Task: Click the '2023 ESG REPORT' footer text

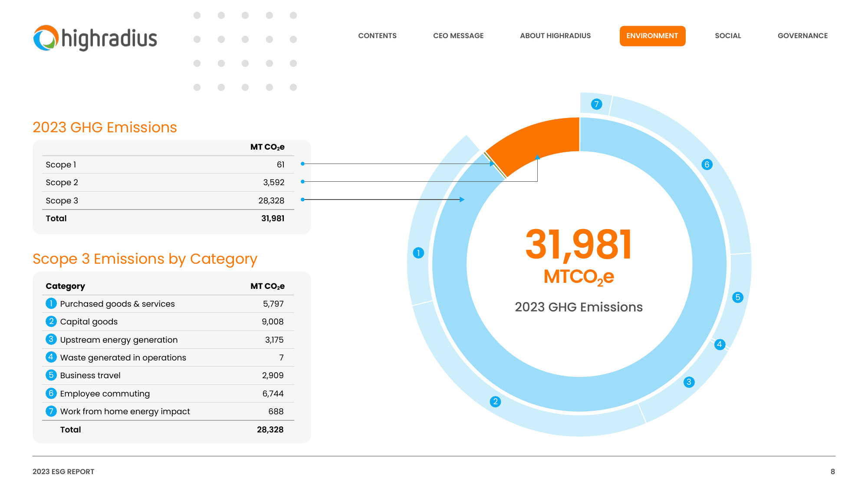Action: click(x=63, y=472)
